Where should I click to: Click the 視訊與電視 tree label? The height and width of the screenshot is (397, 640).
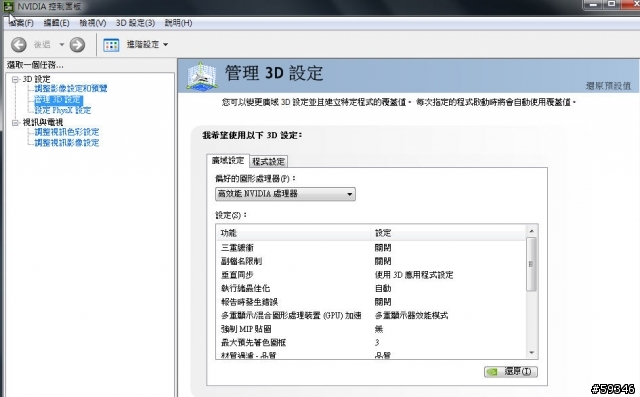pyautogui.click(x=43, y=122)
